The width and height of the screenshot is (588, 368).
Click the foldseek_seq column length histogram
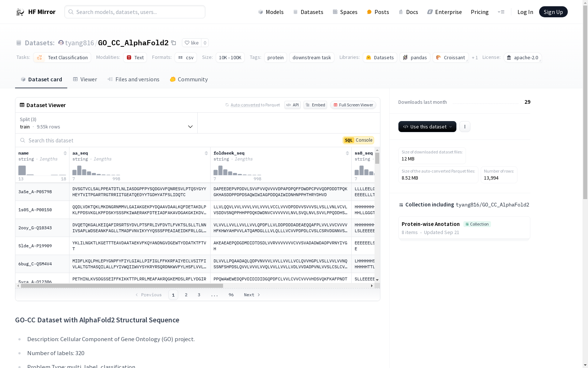(237, 170)
